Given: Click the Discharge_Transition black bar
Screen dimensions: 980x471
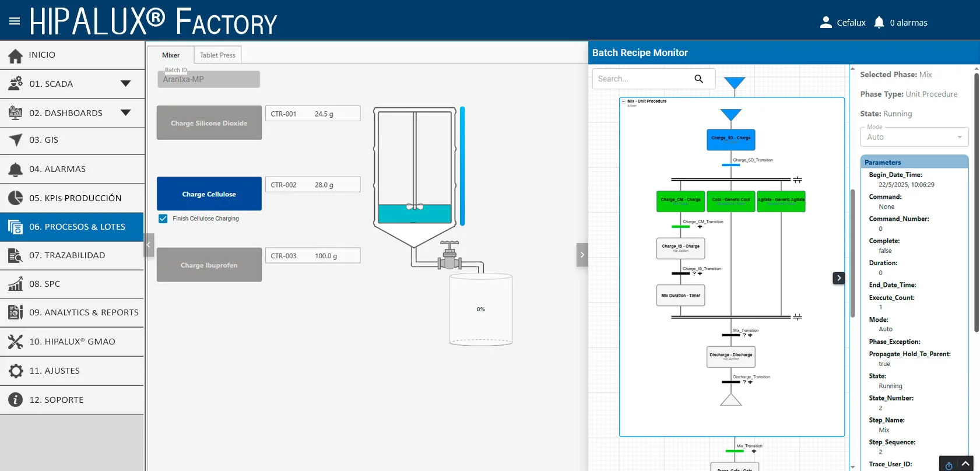Looking at the screenshot, I should click(x=731, y=382).
